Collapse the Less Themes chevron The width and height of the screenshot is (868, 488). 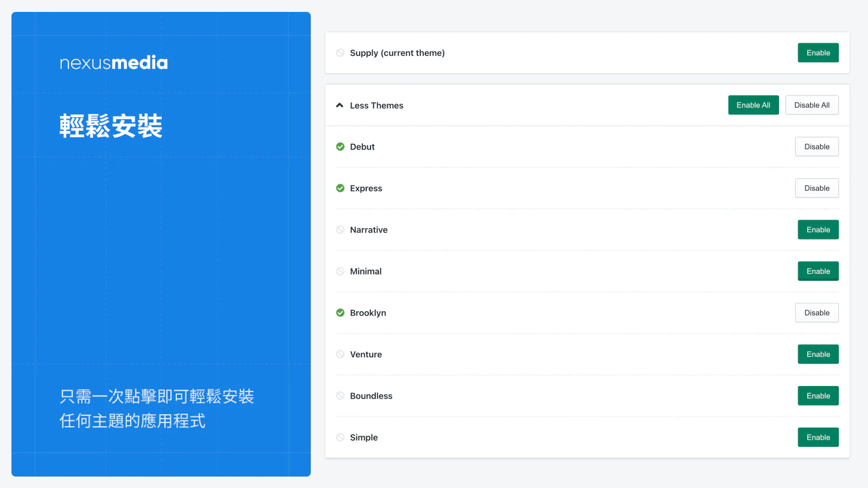point(340,105)
